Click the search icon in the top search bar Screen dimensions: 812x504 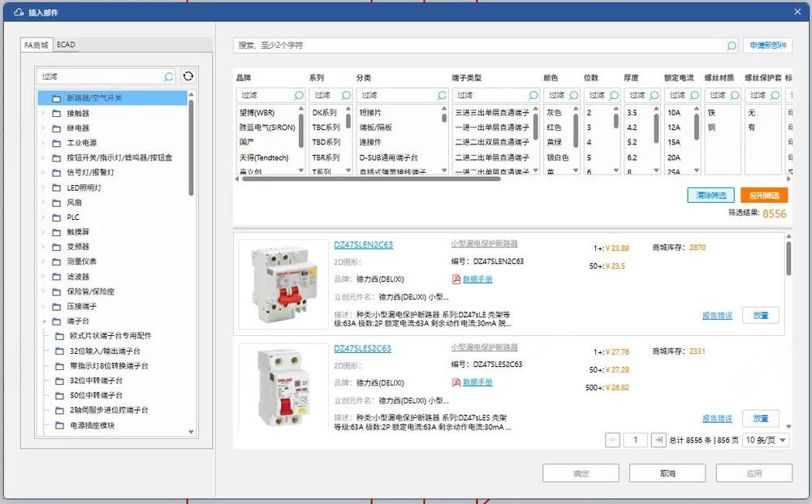[731, 46]
